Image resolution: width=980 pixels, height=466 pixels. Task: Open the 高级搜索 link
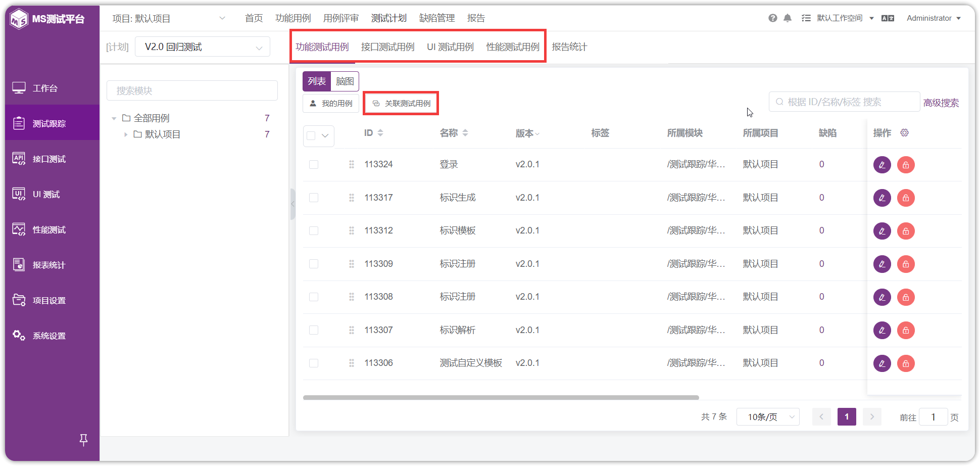coord(941,103)
